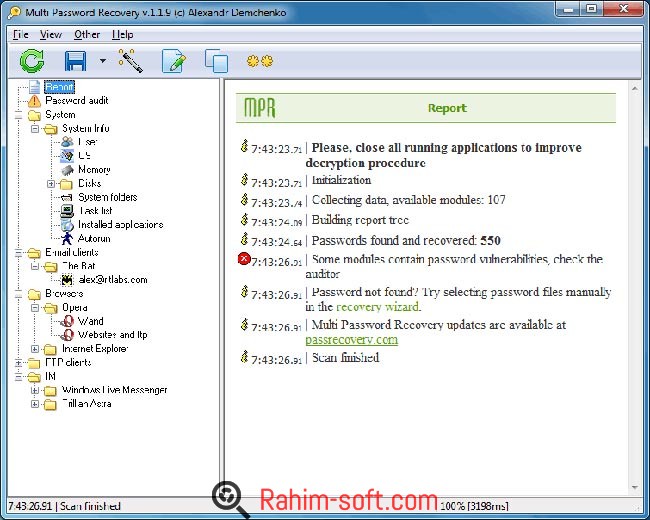Open the File menu
This screenshot has height=520, width=650.
click(20, 34)
